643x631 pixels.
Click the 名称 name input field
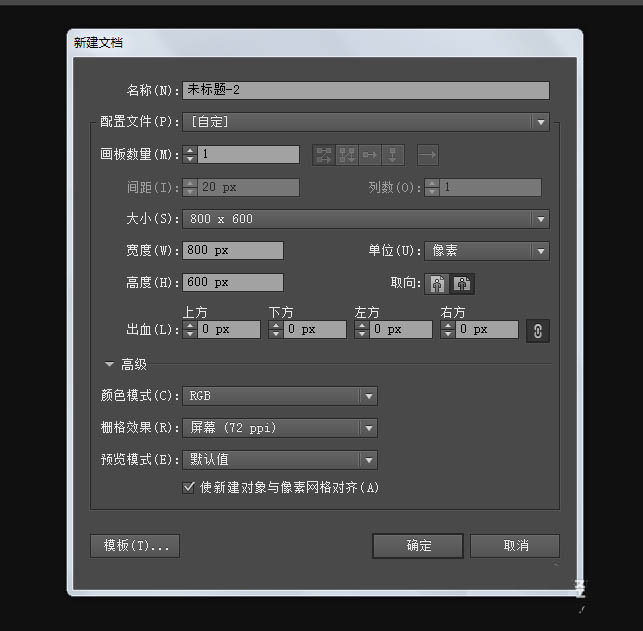click(365, 90)
